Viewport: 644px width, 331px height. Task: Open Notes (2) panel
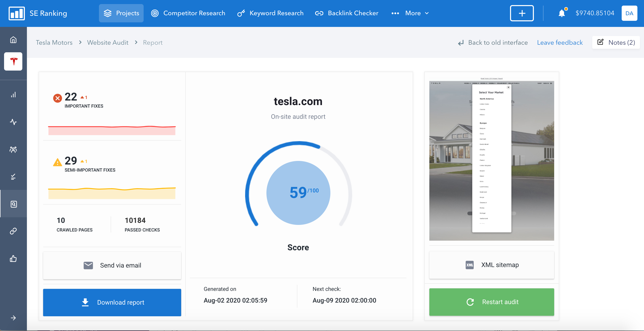coord(616,42)
